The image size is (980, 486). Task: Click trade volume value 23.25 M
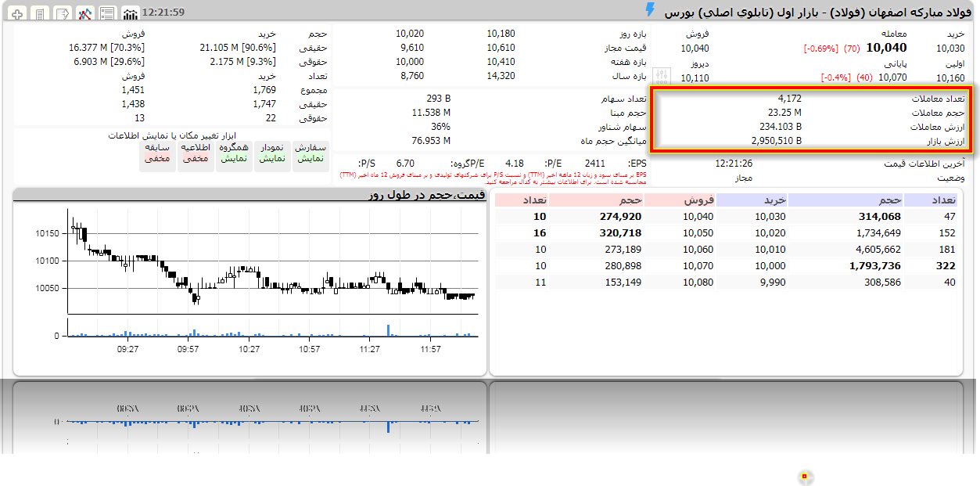pyautogui.click(x=784, y=113)
